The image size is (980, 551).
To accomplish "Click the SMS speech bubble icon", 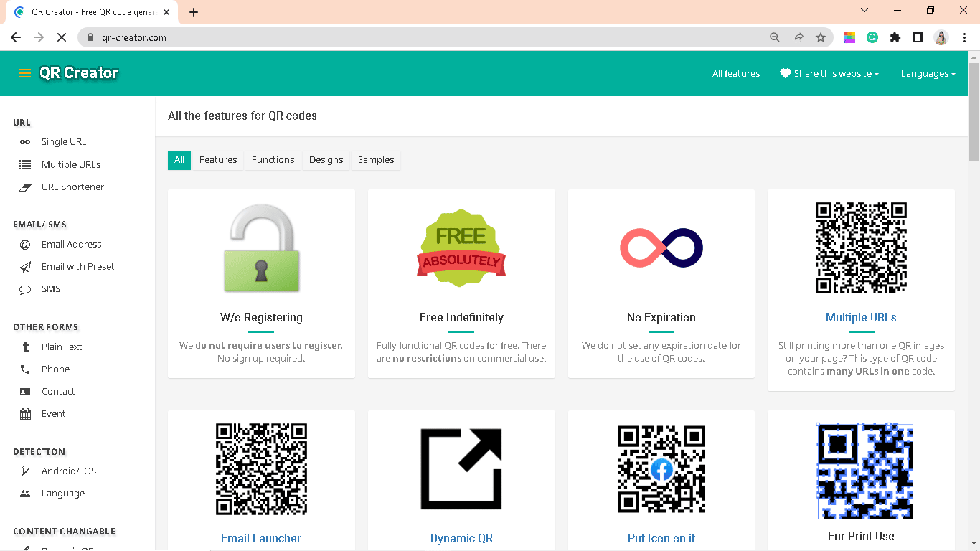I will pos(25,290).
